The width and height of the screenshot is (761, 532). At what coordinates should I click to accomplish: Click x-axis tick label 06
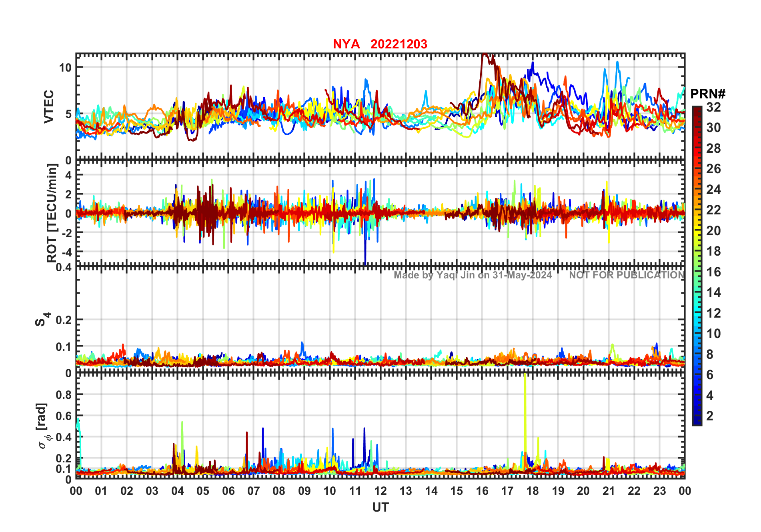pos(228,491)
